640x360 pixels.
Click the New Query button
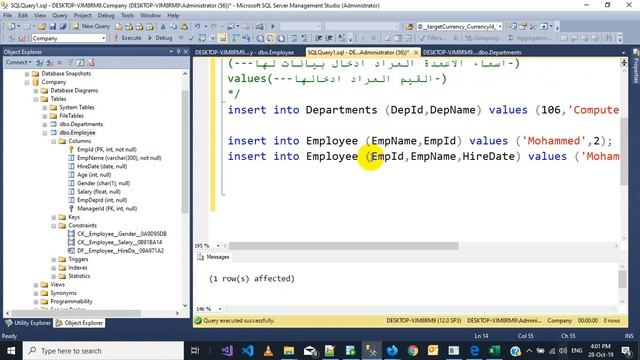[91, 26]
